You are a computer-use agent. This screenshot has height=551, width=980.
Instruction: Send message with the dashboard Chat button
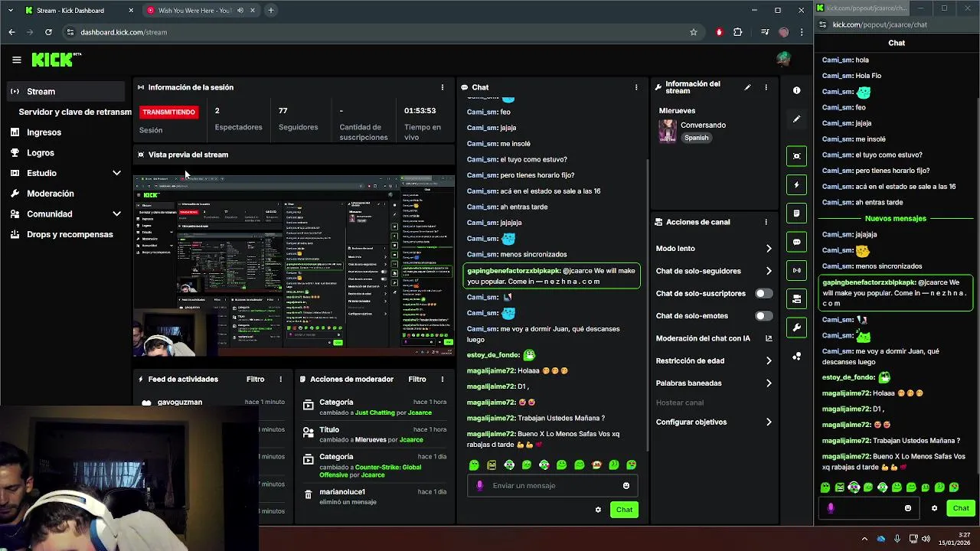[624, 510]
